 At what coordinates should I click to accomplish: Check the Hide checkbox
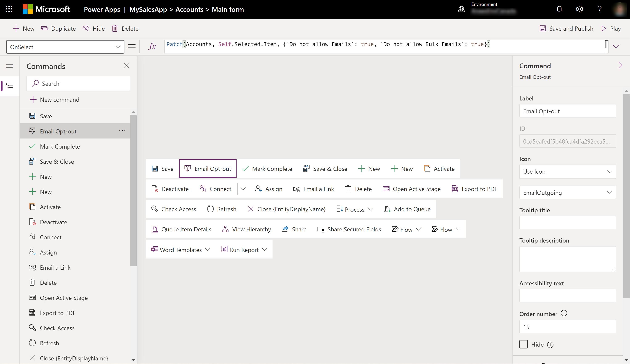coord(524,344)
